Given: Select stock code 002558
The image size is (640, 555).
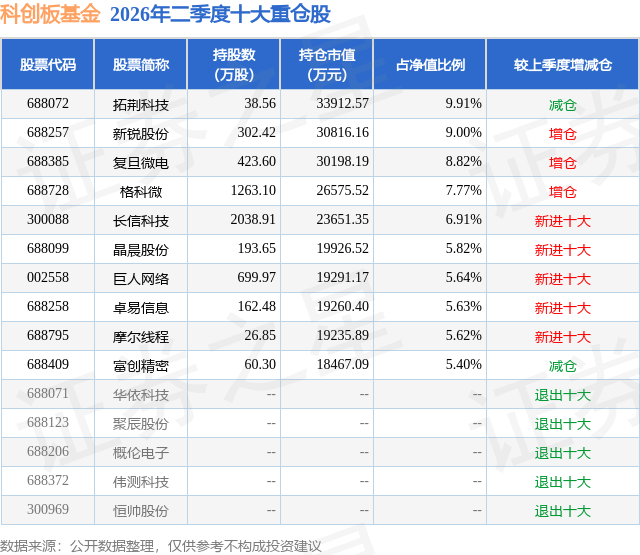Looking at the screenshot, I should 48,278.
